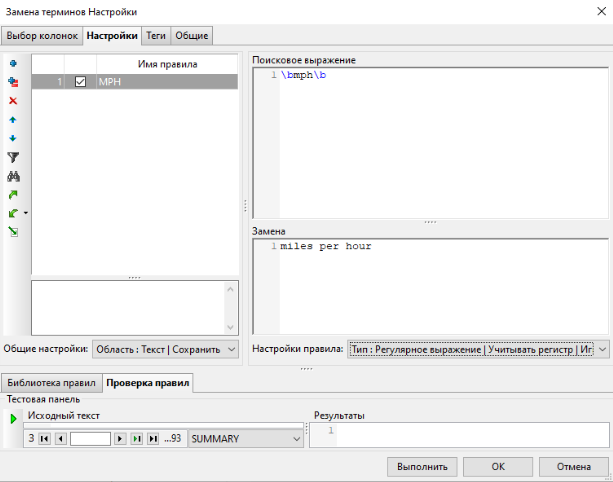Delete rule with the red X icon
This screenshot has height=482, width=613.
coord(13,101)
